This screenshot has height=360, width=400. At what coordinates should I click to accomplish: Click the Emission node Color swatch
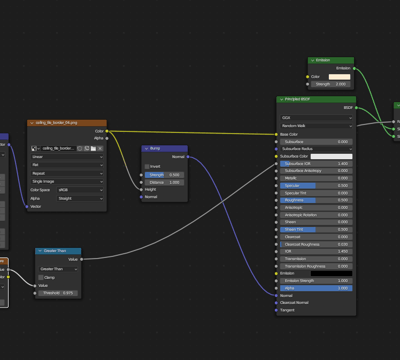340,77
